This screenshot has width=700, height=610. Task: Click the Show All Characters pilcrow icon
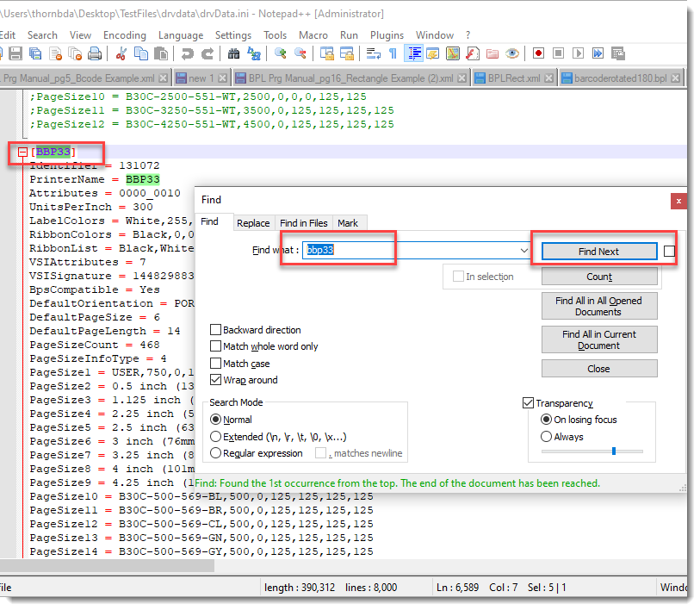[393, 53]
